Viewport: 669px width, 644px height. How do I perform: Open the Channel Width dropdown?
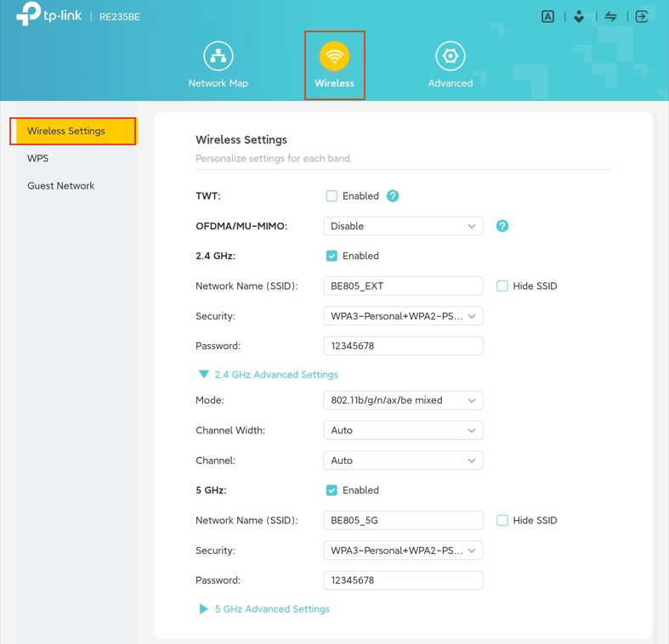point(403,431)
